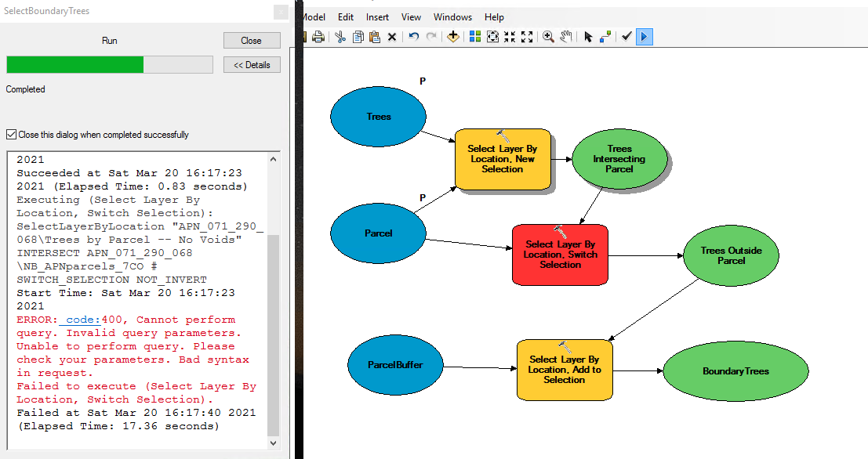This screenshot has width=868, height=459.
Task: Click the Paste clipboard icon
Action: [x=375, y=37]
